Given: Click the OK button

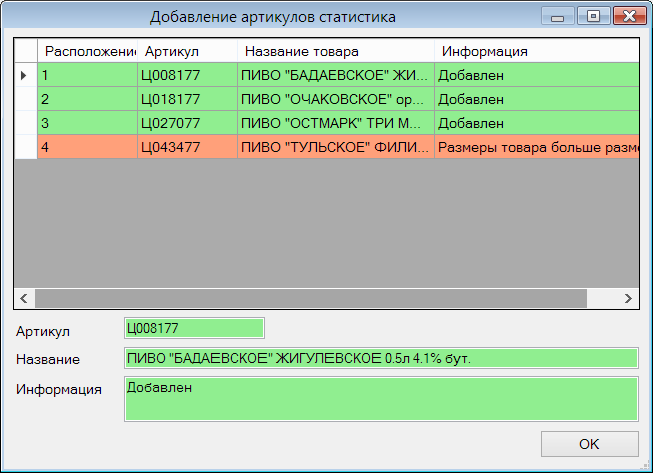Looking at the screenshot, I should pyautogui.click(x=589, y=444).
